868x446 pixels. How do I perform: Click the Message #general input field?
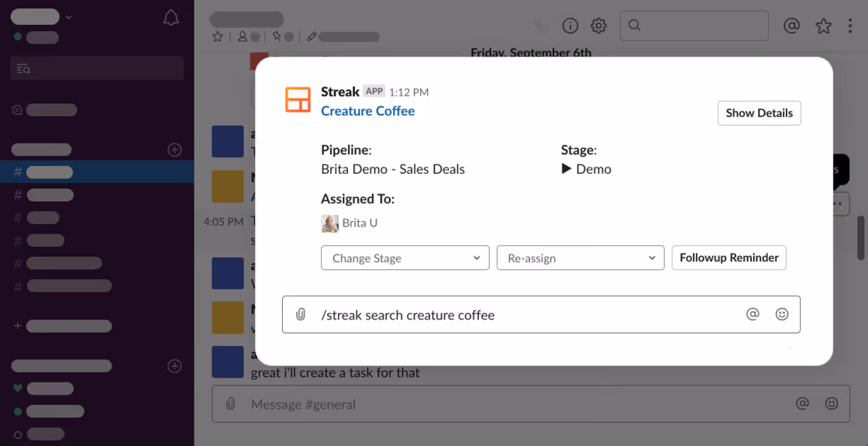530,404
